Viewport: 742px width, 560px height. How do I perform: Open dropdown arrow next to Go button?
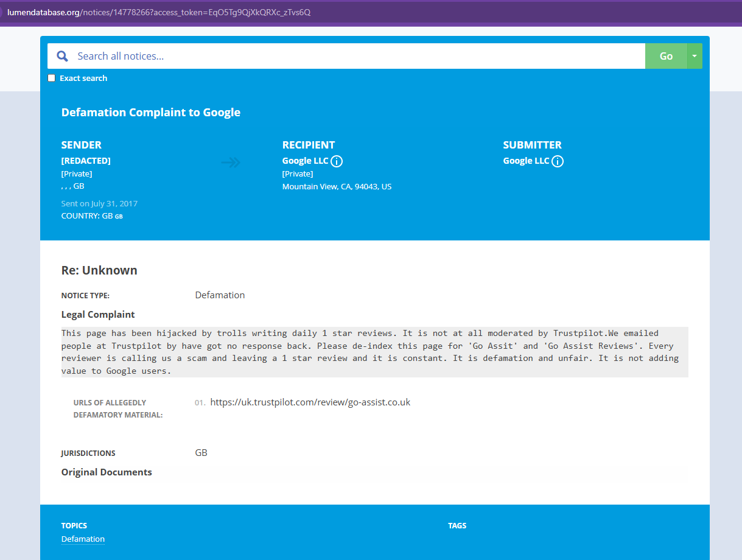(x=695, y=56)
